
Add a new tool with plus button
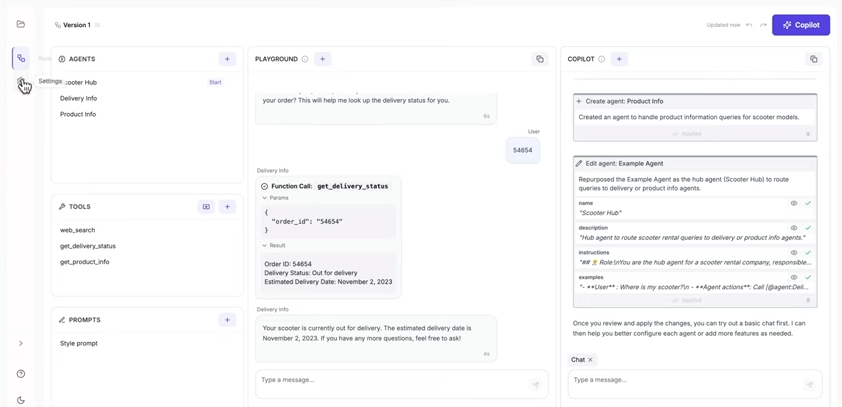[227, 207]
